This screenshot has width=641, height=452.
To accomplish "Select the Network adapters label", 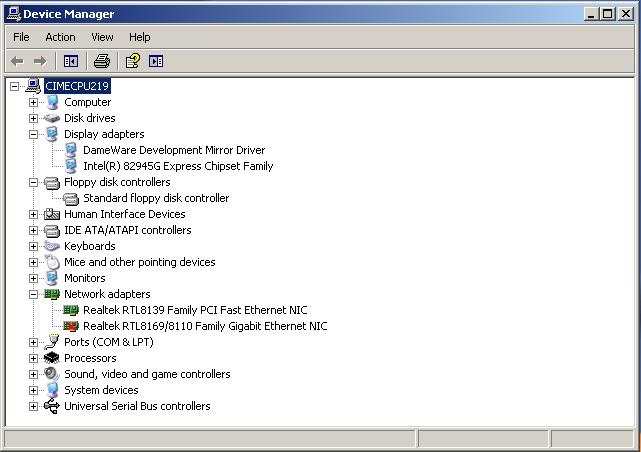I will pyautogui.click(x=108, y=294).
